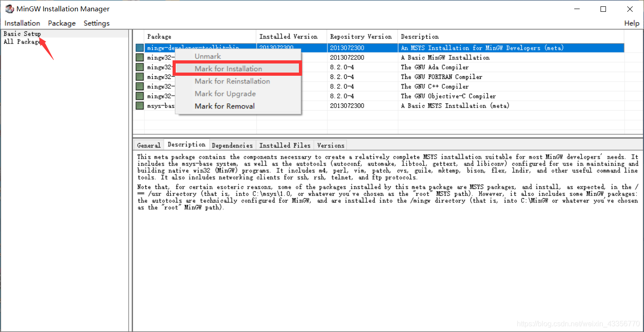The width and height of the screenshot is (644, 332).
Task: Toggle checkbox in the Basic MinGW Installation row
Action: pyautogui.click(x=139, y=58)
